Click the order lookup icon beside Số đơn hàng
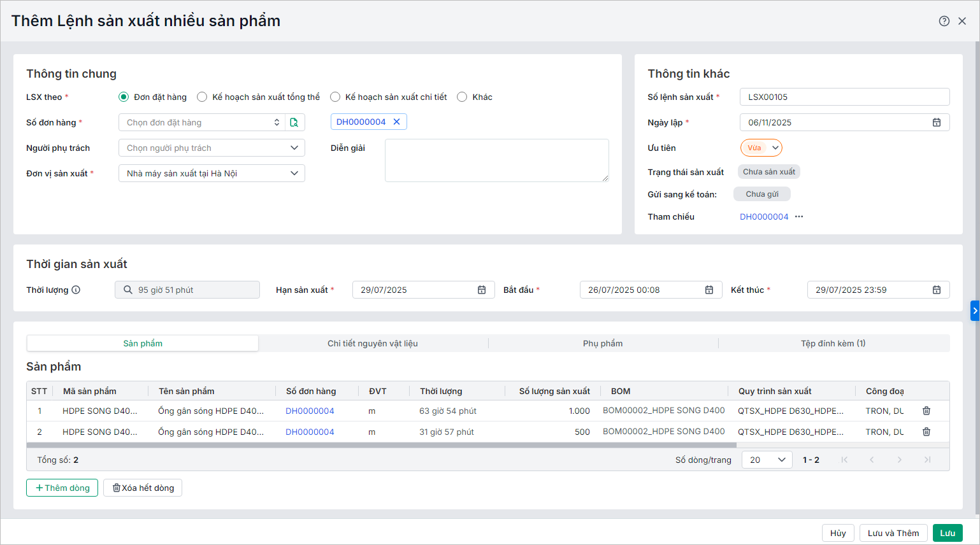The image size is (980, 545). click(x=294, y=122)
